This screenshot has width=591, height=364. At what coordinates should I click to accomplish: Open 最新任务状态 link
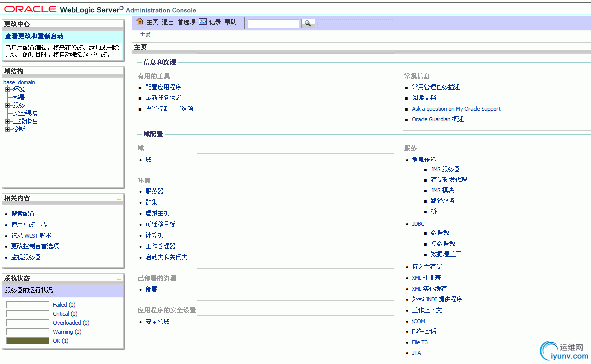click(163, 98)
